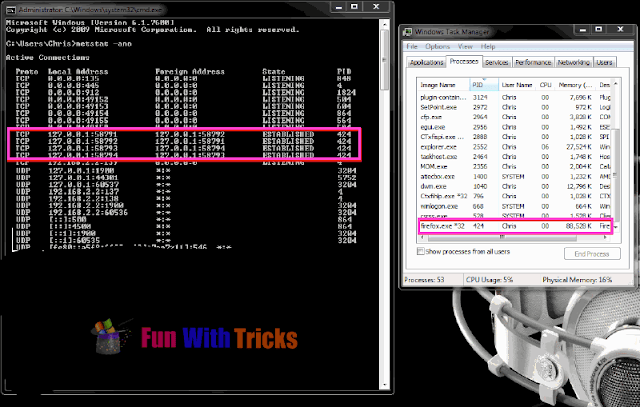Screen dimensions: 640x407
Task: Open the File menu in Task Manager
Action: coord(412,47)
